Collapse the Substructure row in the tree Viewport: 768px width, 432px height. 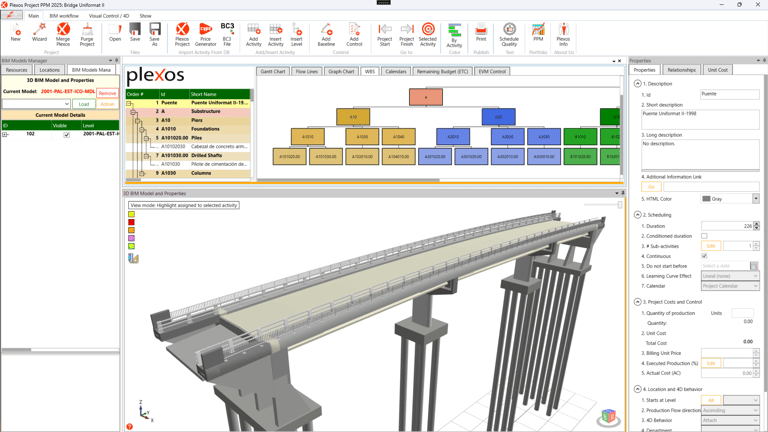point(133,112)
